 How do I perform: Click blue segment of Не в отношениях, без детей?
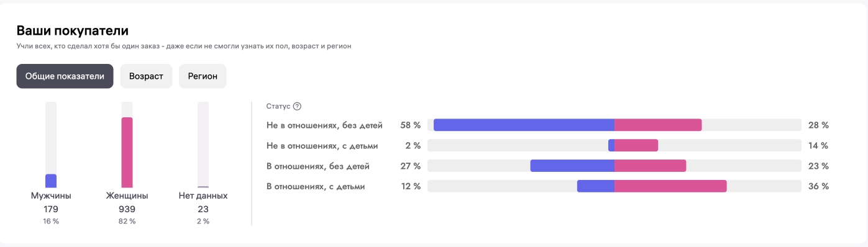click(524, 125)
